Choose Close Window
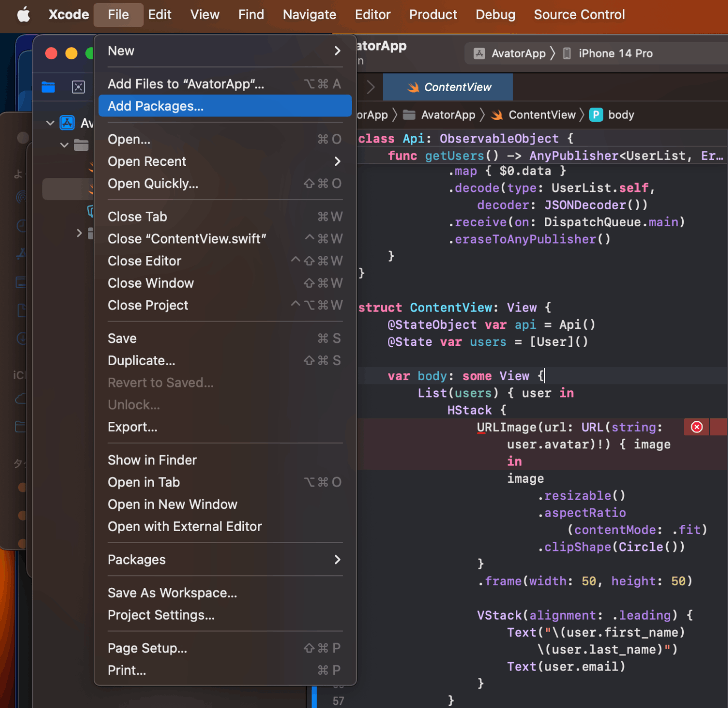 225,283
